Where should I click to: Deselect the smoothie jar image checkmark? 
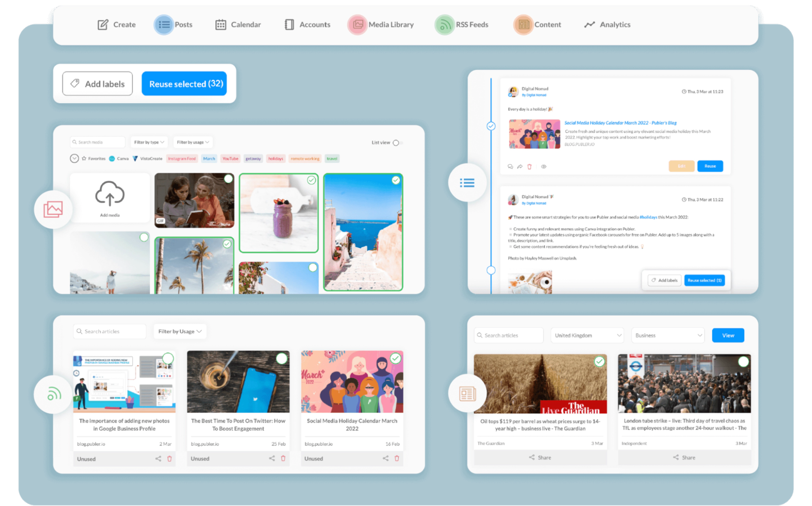311,180
